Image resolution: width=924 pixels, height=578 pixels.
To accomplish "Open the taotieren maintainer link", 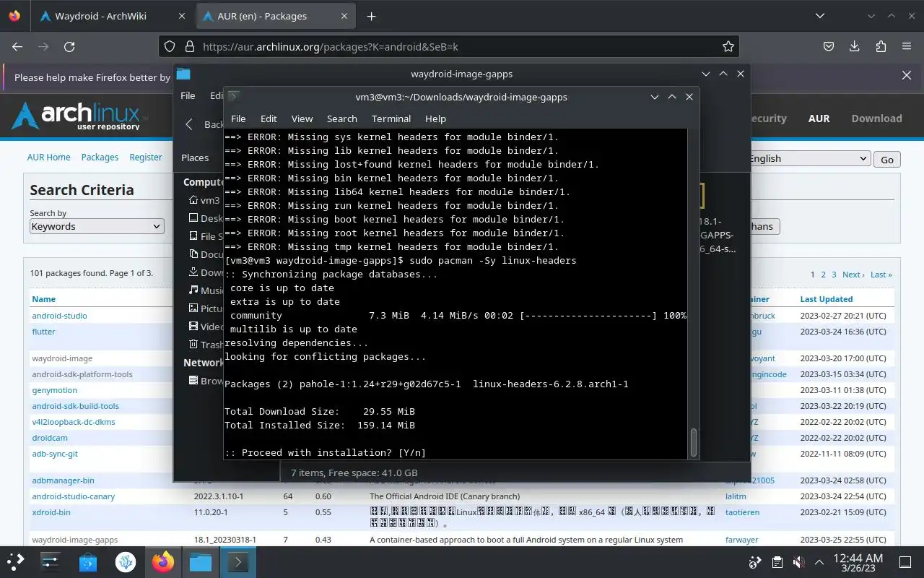I will [742, 512].
